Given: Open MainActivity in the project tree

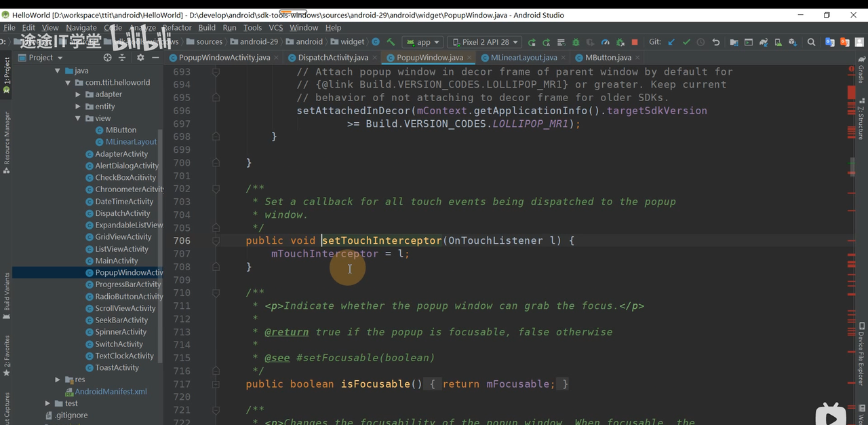Looking at the screenshot, I should (116, 261).
